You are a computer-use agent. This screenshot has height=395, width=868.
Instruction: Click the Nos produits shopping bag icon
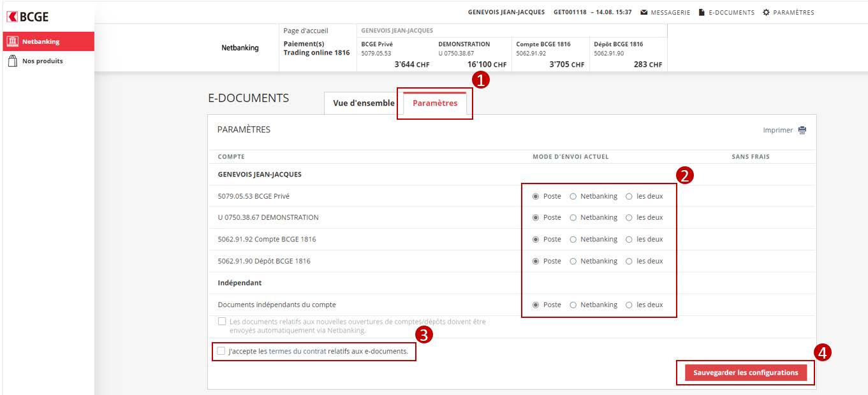(x=12, y=61)
